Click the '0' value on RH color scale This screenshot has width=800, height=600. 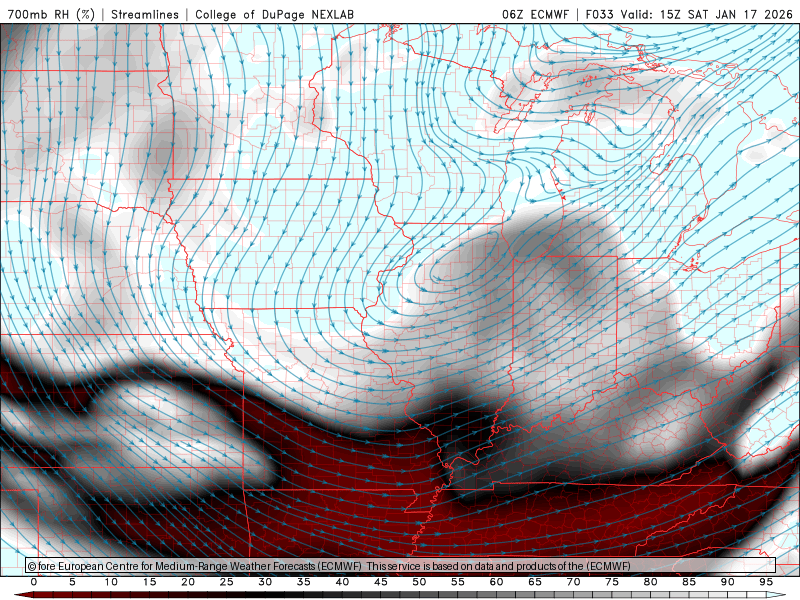(34, 582)
